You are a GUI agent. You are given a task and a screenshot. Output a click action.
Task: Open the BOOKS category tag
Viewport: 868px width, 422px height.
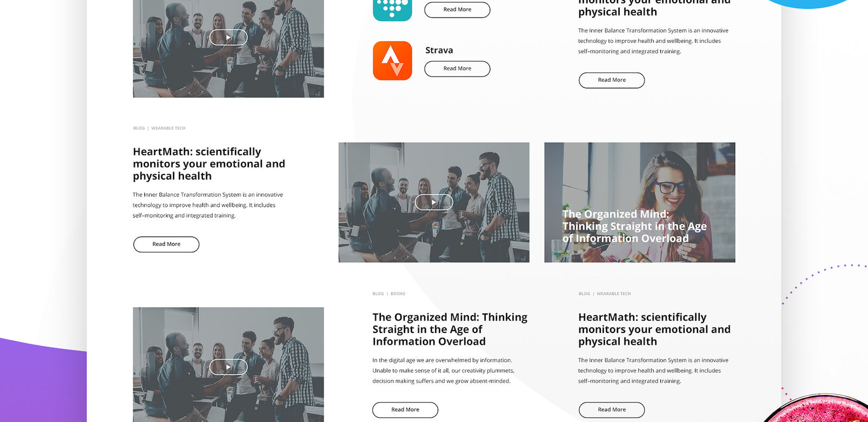398,294
